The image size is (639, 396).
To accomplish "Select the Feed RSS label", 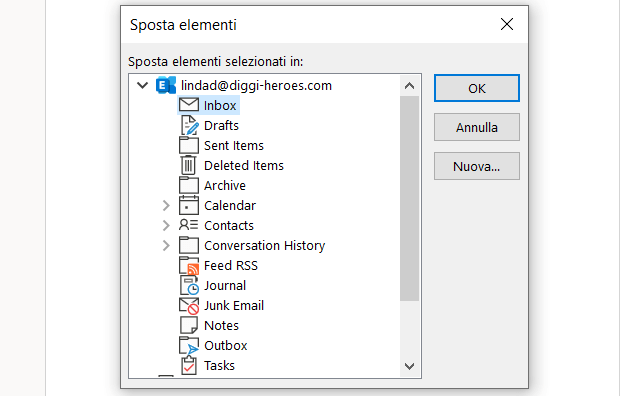I will [231, 265].
